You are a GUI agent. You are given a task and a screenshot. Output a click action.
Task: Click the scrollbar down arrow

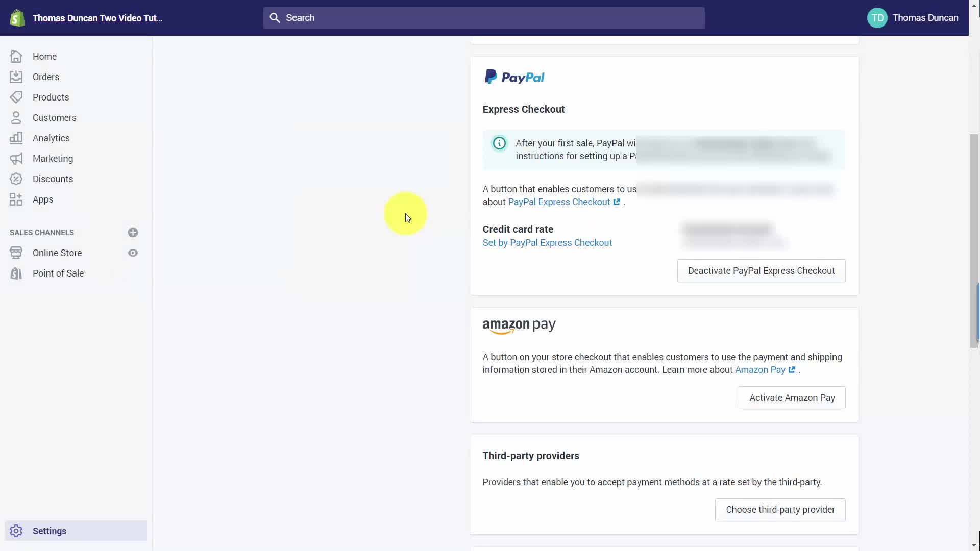[974, 545]
